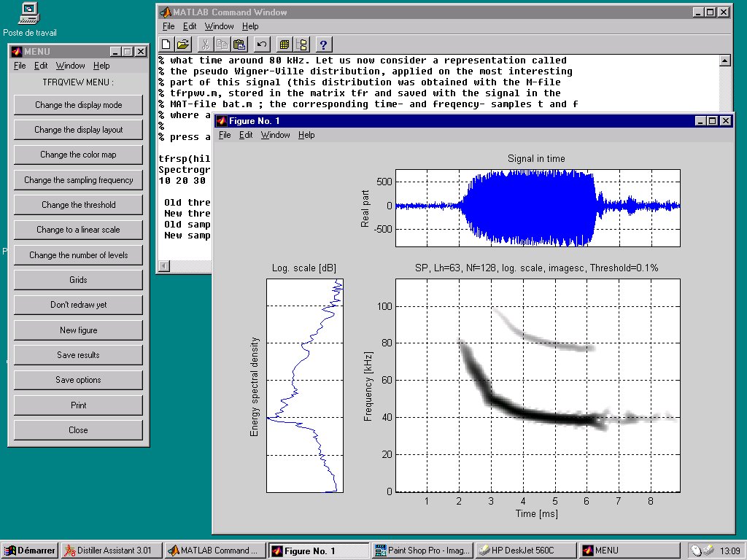
Task: Click New figure button
Action: [78, 330]
